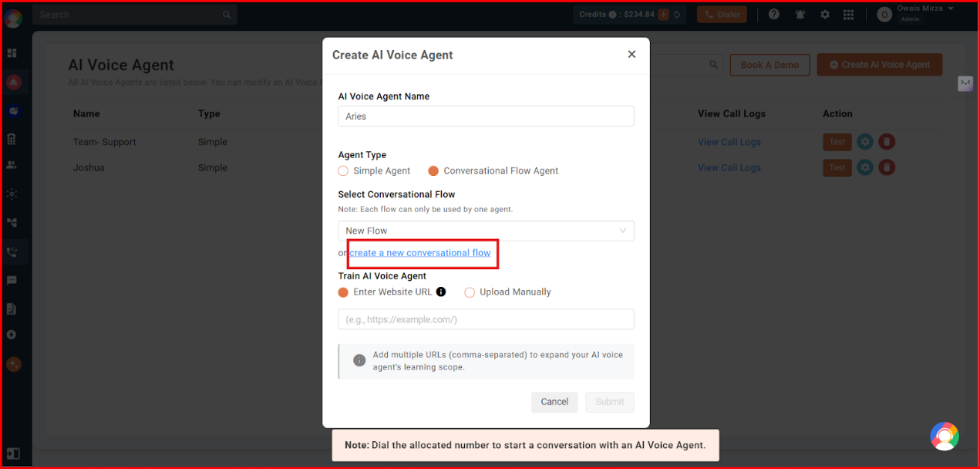Open the settings gear in top bar

tap(825, 15)
